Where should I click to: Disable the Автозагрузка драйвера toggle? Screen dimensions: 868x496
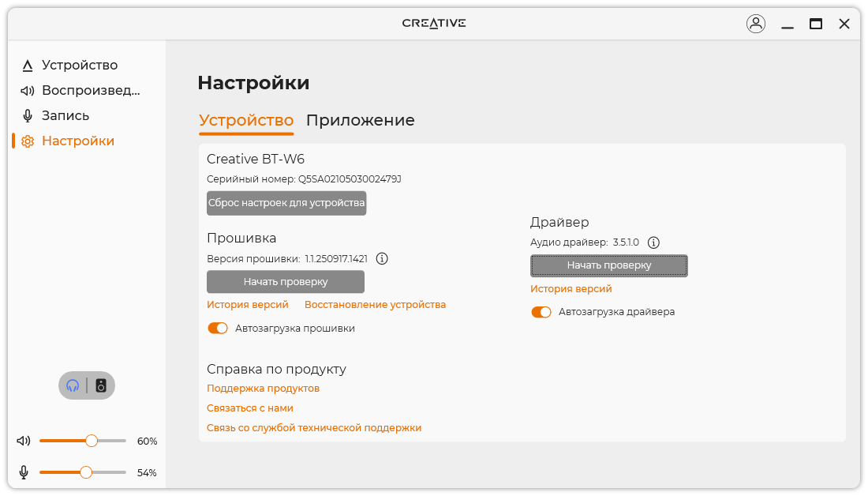[x=541, y=312]
